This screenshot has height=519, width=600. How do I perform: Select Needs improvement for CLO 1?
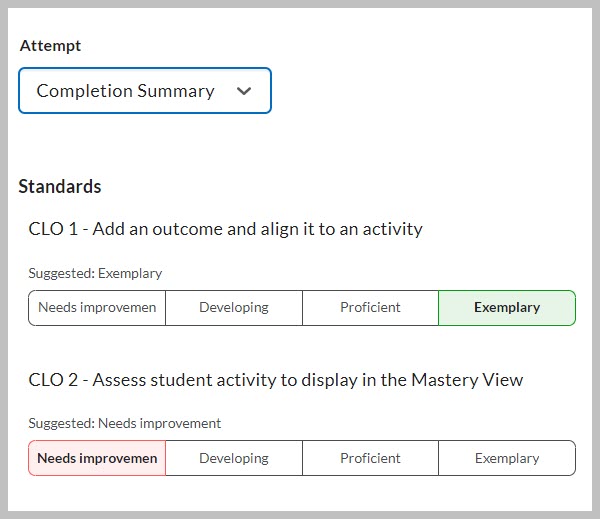coord(97,308)
